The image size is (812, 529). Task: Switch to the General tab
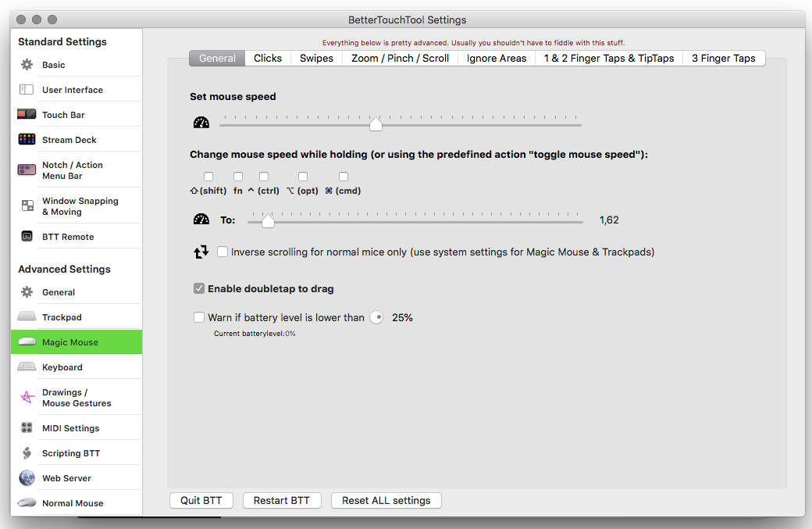(217, 58)
